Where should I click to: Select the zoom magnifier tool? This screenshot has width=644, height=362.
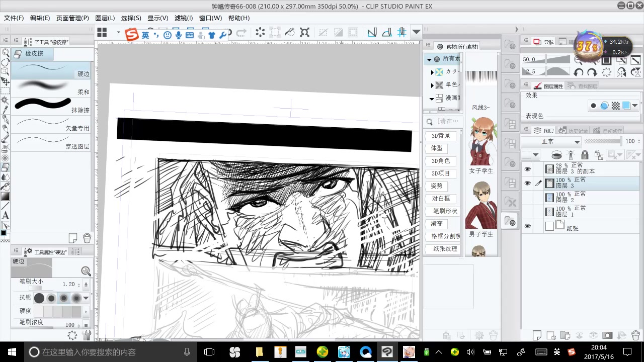click(x=5, y=52)
